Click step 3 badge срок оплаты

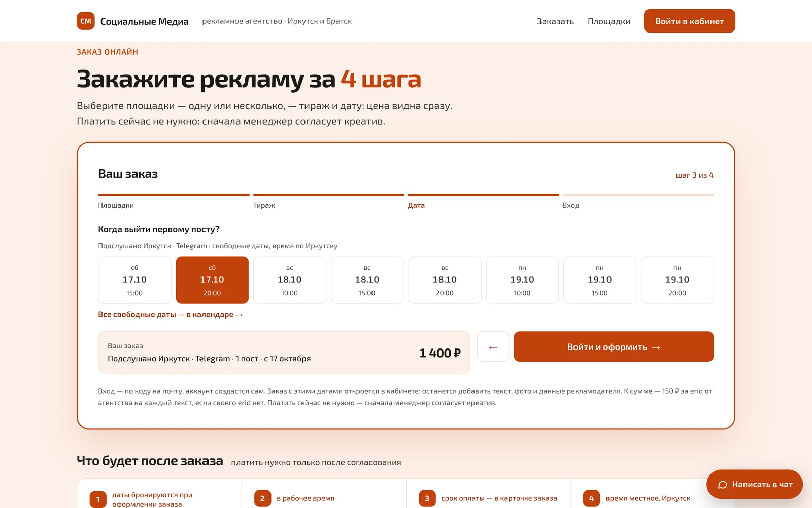point(427,498)
